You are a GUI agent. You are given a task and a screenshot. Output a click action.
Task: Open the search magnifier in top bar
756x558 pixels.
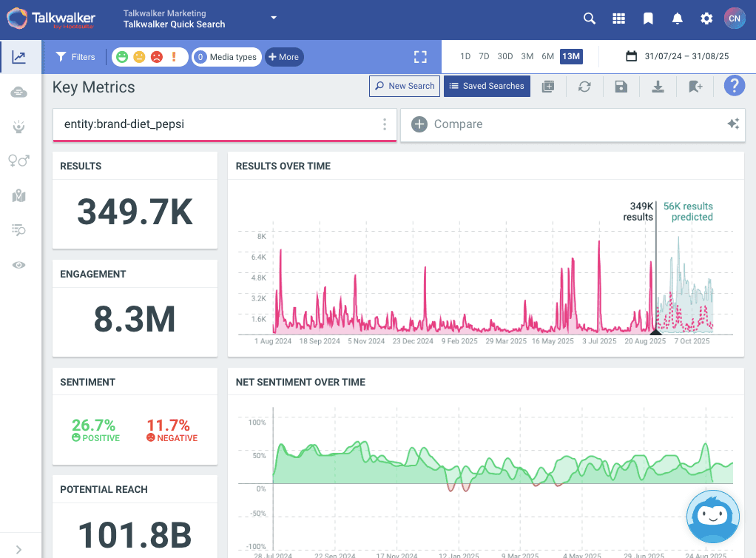coord(590,19)
